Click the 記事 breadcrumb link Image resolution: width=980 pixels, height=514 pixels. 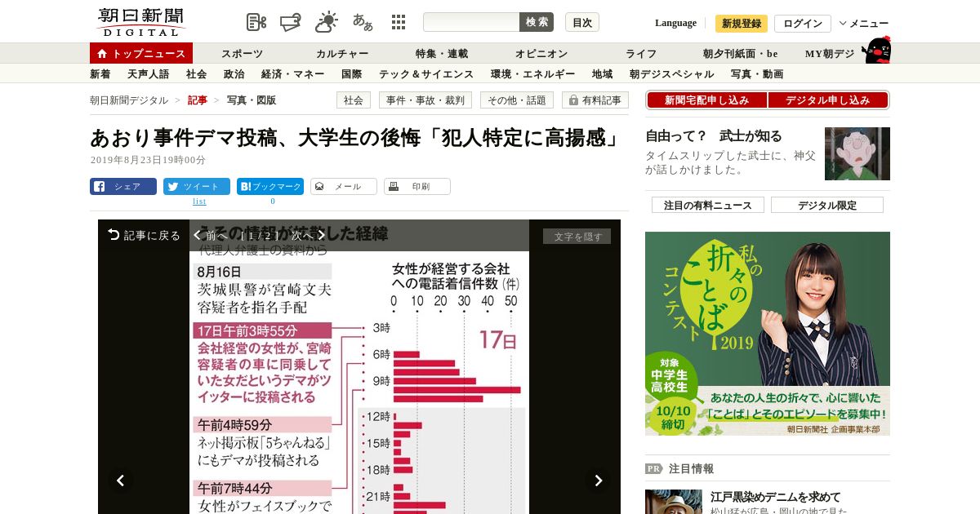click(x=198, y=100)
